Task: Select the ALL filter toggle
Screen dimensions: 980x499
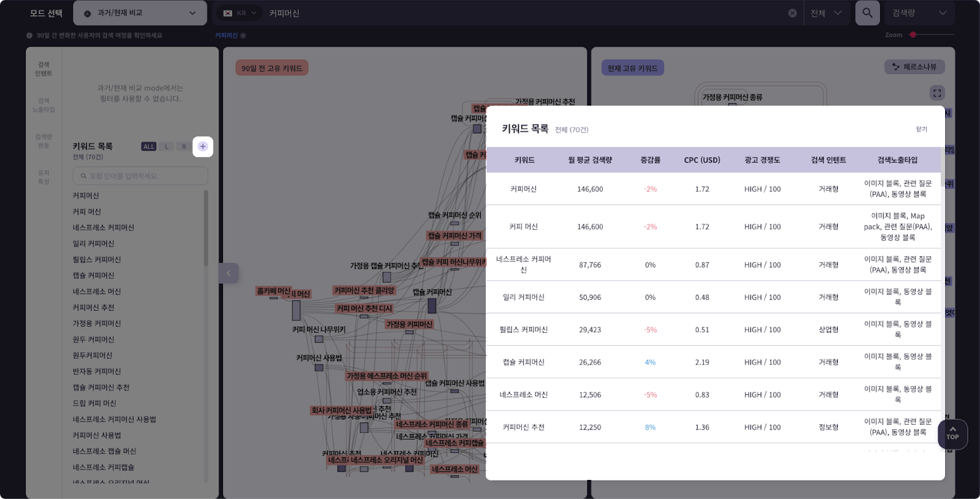Action: tap(149, 147)
